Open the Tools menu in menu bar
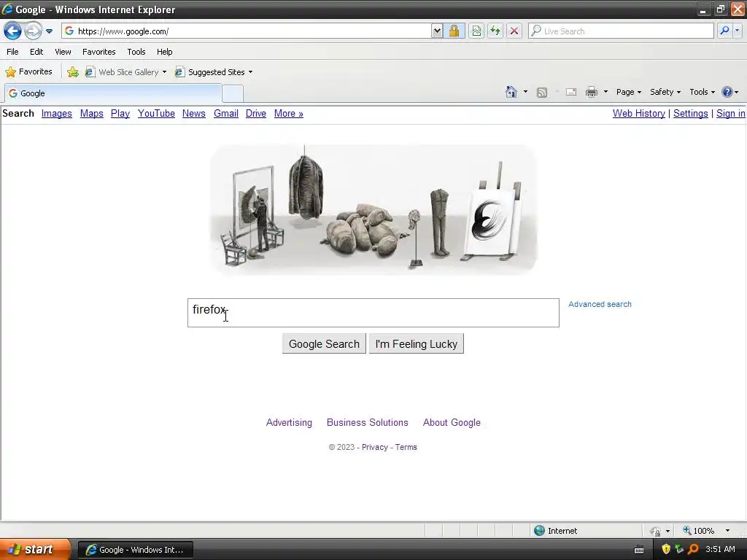Image resolution: width=747 pixels, height=560 pixels. click(x=136, y=52)
